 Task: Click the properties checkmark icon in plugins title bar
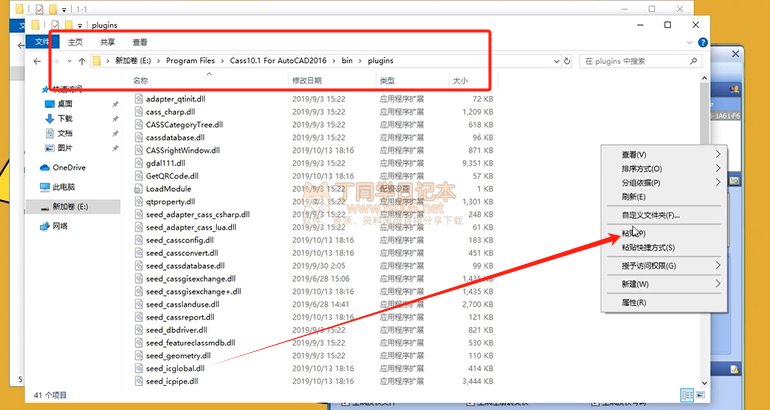point(55,25)
